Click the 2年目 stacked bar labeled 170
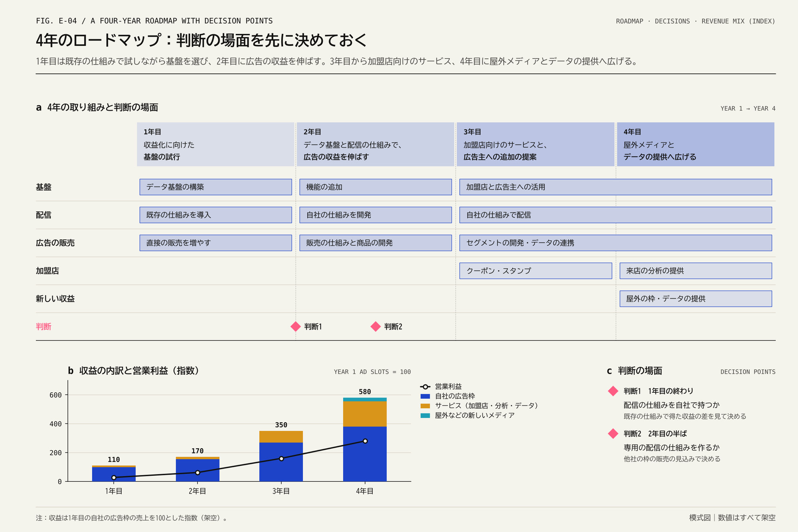 [x=198, y=469]
